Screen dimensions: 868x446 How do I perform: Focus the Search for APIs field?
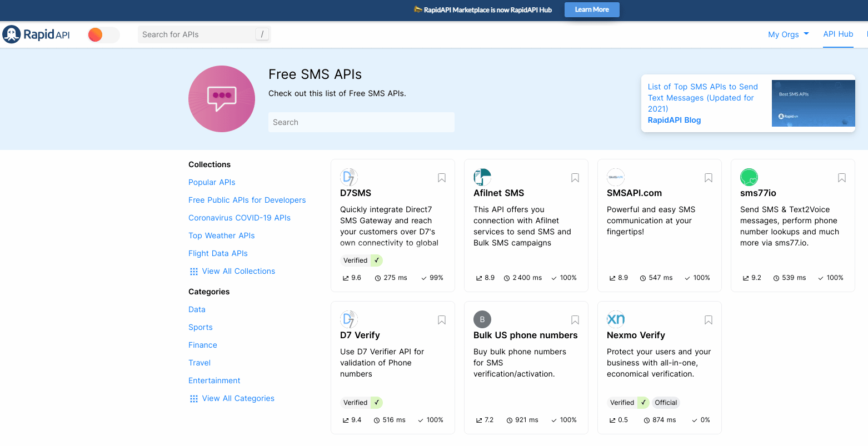204,34
